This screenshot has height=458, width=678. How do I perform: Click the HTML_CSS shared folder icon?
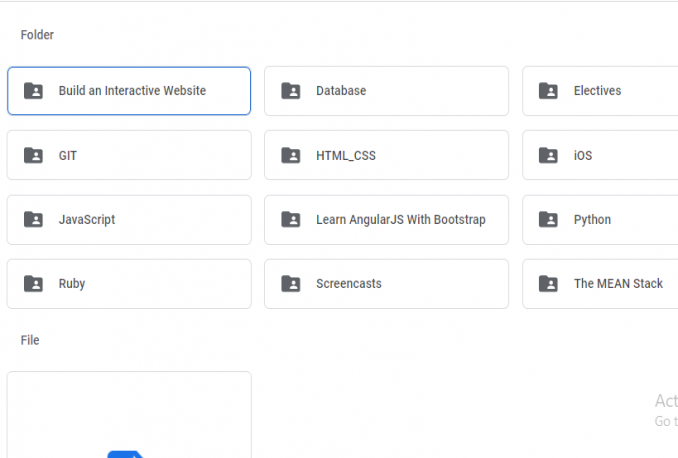coord(291,156)
